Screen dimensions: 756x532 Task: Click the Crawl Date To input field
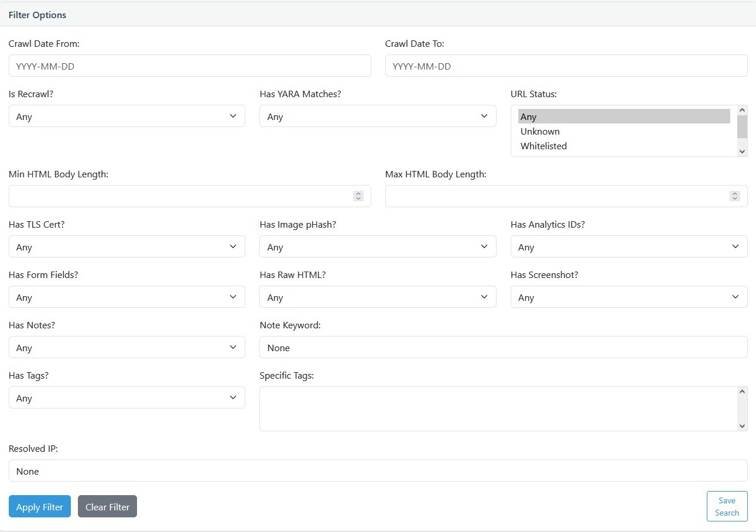coord(566,66)
